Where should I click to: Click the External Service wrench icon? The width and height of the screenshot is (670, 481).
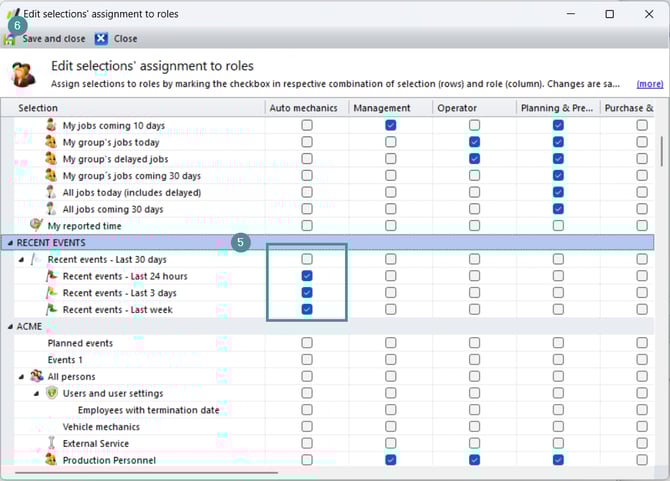(52, 443)
